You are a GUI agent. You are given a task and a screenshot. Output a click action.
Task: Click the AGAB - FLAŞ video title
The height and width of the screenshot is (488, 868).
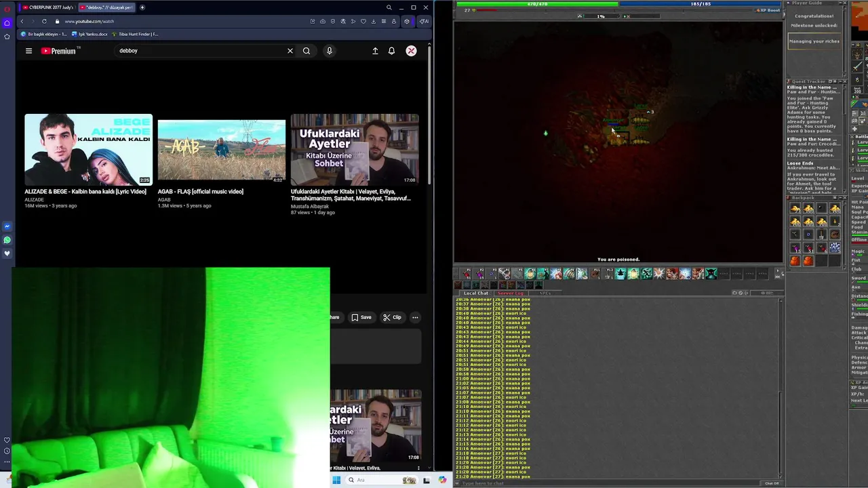[201, 192]
